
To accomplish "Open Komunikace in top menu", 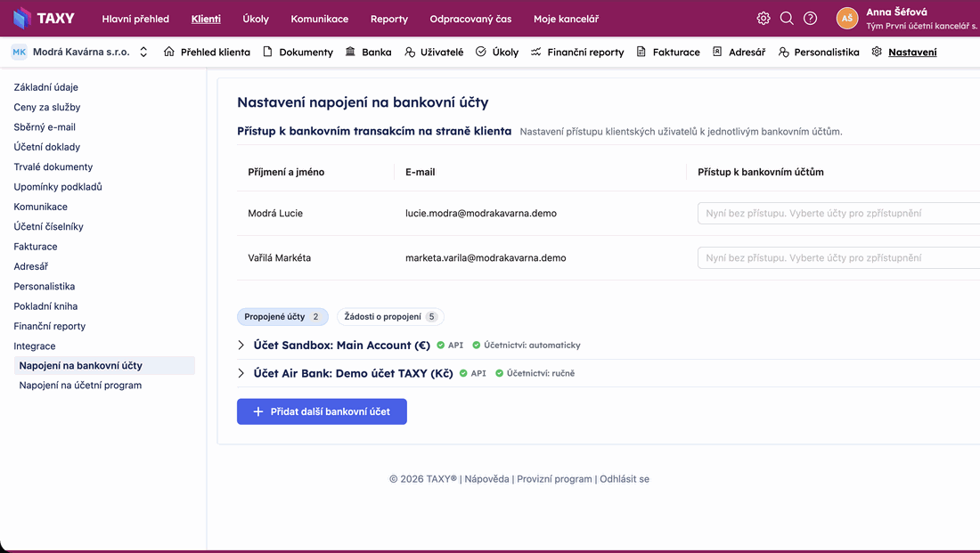I will 319,19.
